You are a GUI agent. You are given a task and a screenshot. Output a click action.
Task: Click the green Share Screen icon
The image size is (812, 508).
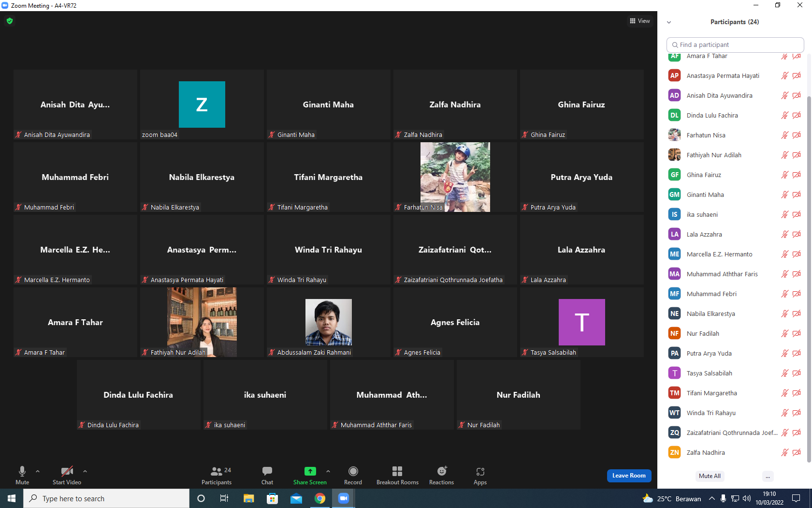pyautogui.click(x=310, y=471)
